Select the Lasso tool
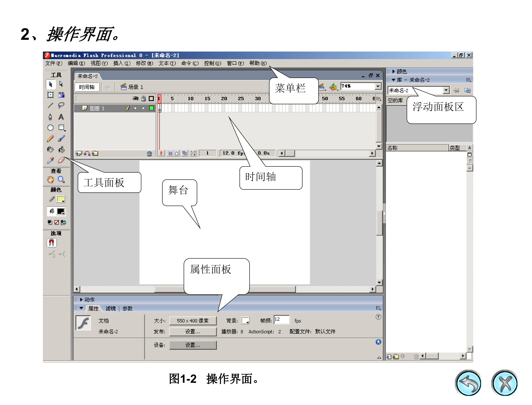The image size is (532, 405). tap(61, 105)
